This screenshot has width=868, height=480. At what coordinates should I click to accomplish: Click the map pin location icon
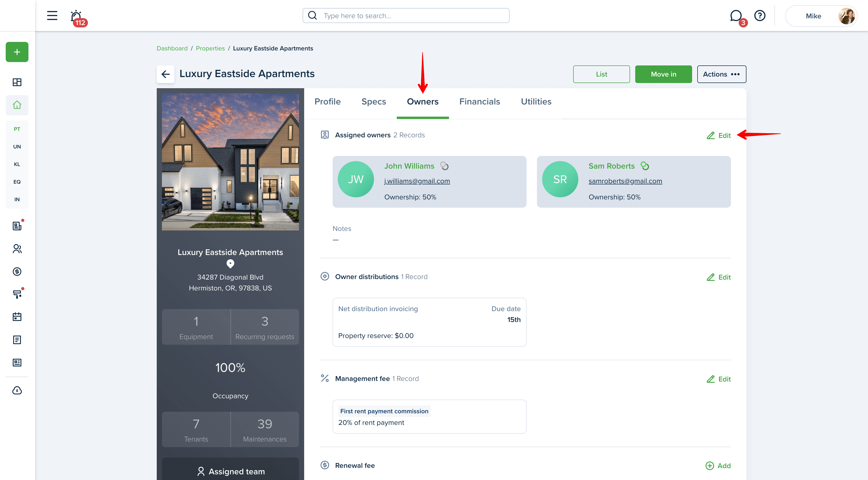tap(230, 264)
